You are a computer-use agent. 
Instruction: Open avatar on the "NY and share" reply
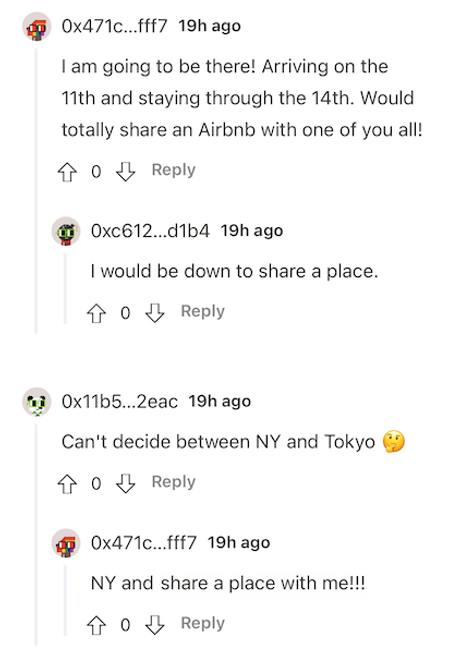coord(66,543)
